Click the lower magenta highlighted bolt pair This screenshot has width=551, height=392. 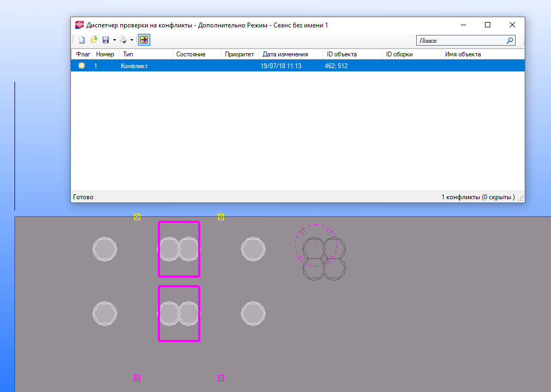(179, 313)
